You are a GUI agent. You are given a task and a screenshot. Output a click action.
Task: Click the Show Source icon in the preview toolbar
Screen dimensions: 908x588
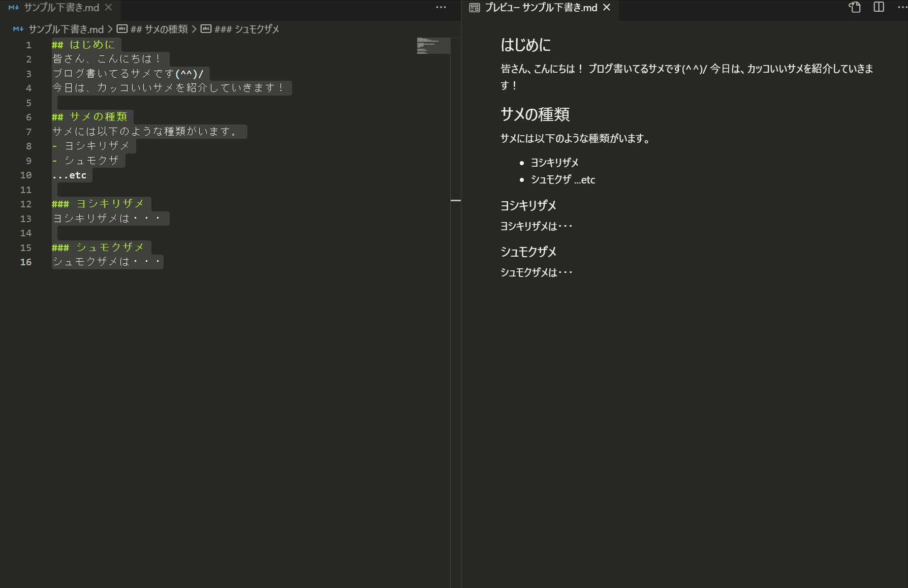click(x=854, y=8)
